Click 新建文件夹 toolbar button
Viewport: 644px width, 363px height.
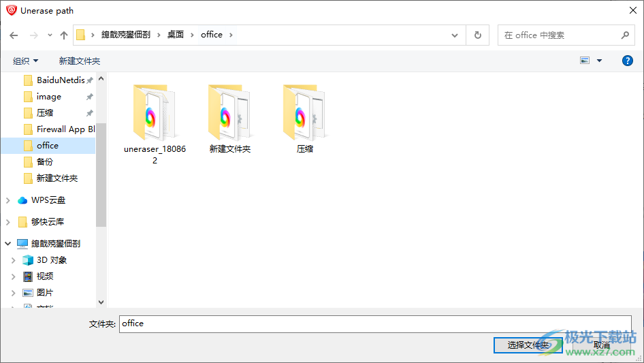79,61
